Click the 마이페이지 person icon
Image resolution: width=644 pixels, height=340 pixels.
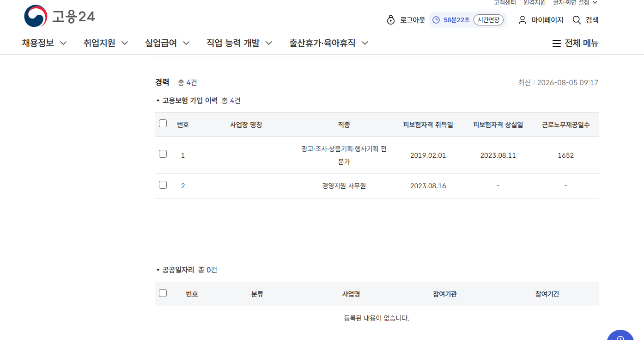pyautogui.click(x=522, y=20)
